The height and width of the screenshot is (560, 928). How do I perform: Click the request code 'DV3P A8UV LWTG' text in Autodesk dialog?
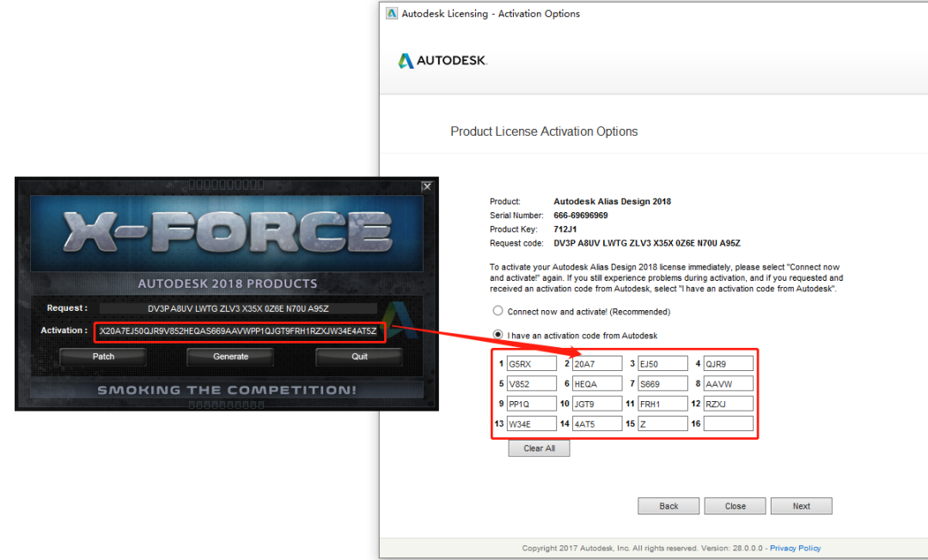pyautogui.click(x=646, y=243)
